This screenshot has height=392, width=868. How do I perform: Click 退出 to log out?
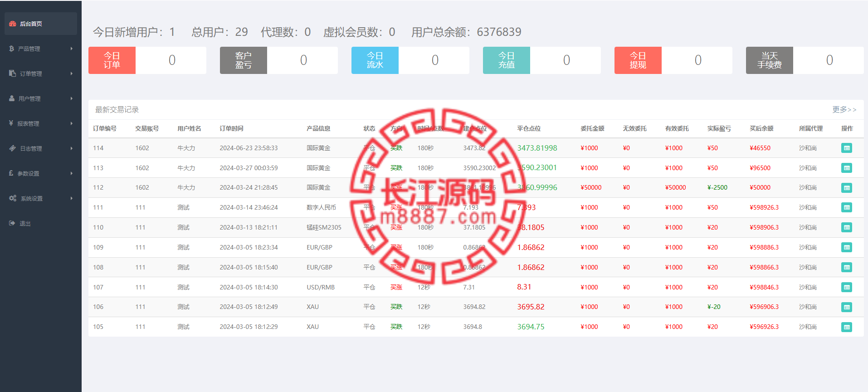click(41, 223)
